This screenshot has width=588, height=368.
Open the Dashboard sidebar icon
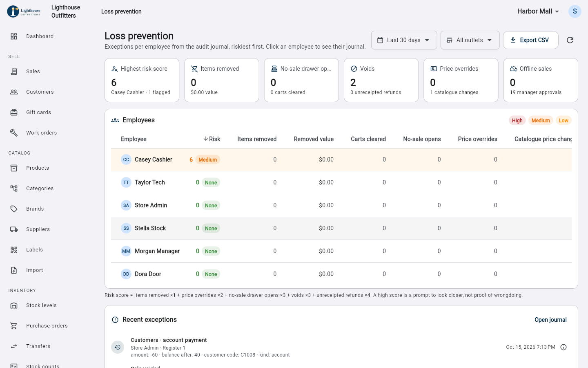(x=14, y=36)
